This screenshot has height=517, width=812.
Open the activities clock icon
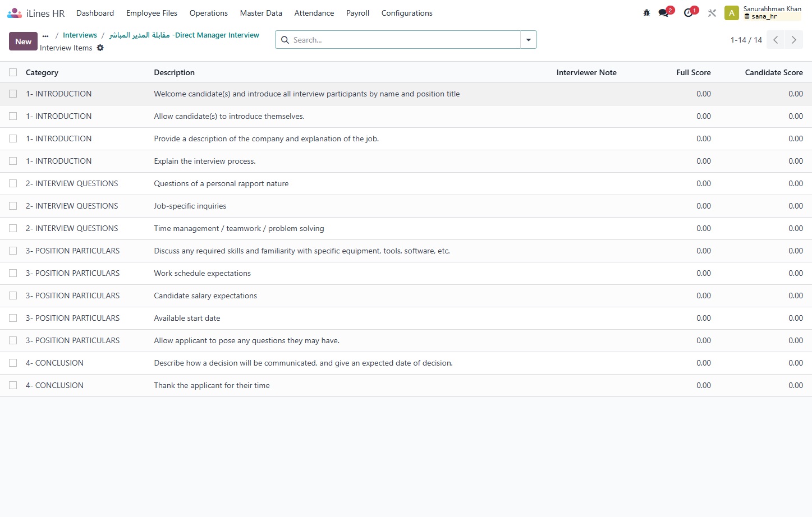[689, 12]
